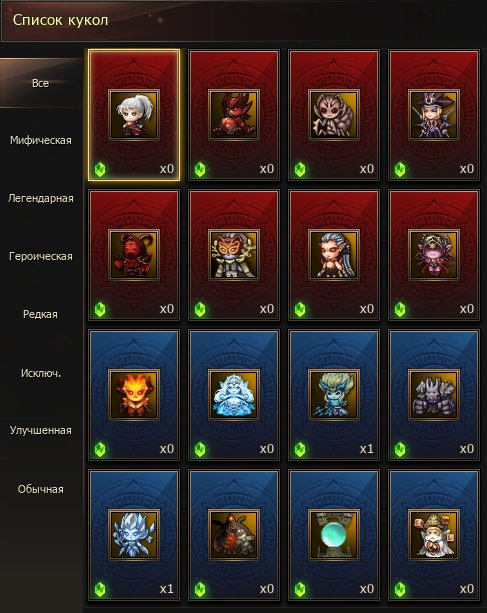
Task: Select the red demon doll card
Action: [x=234, y=115]
